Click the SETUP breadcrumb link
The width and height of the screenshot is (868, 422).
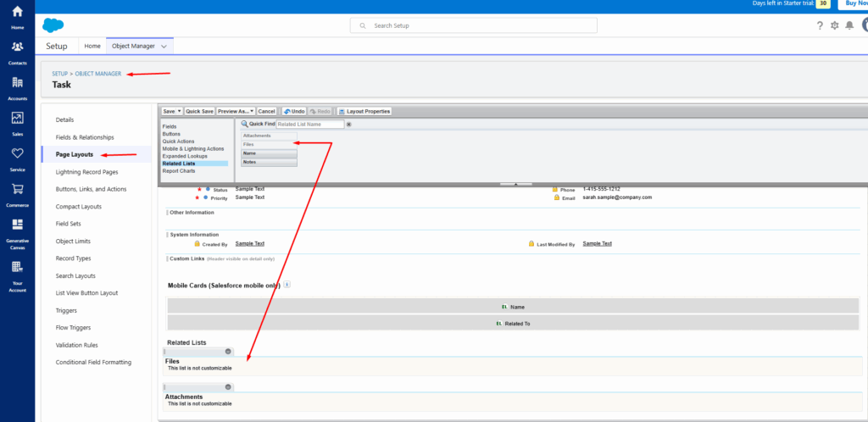(x=60, y=74)
